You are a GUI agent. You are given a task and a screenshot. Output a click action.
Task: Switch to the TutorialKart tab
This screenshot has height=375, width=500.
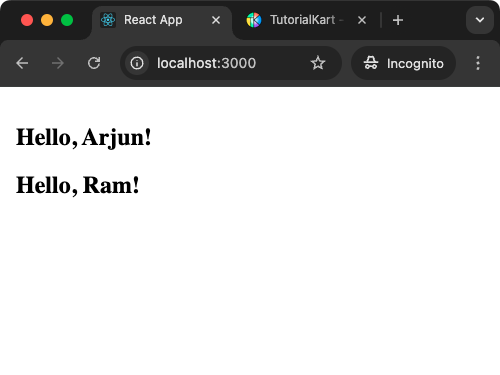click(305, 20)
